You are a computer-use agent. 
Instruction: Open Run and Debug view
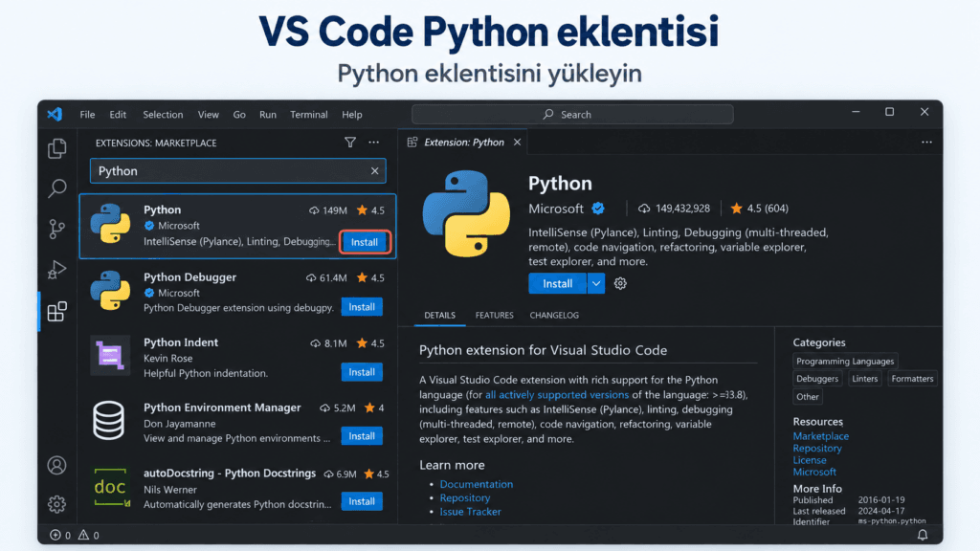(x=56, y=269)
